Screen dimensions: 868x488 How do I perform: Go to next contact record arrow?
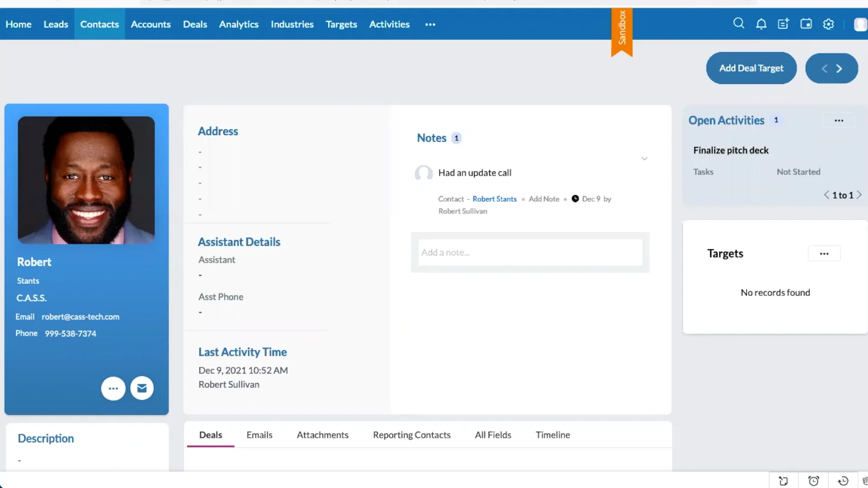[839, 68]
